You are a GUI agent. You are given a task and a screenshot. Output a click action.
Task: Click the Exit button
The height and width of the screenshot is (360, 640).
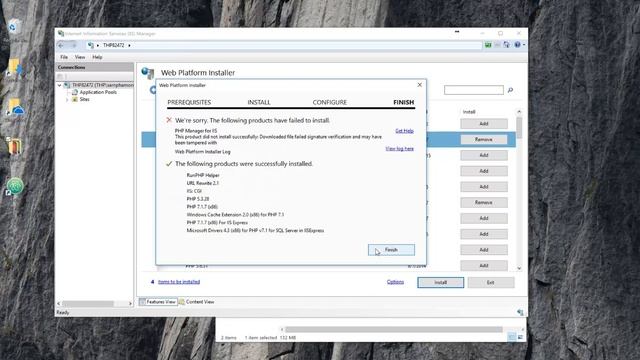pyautogui.click(x=491, y=282)
